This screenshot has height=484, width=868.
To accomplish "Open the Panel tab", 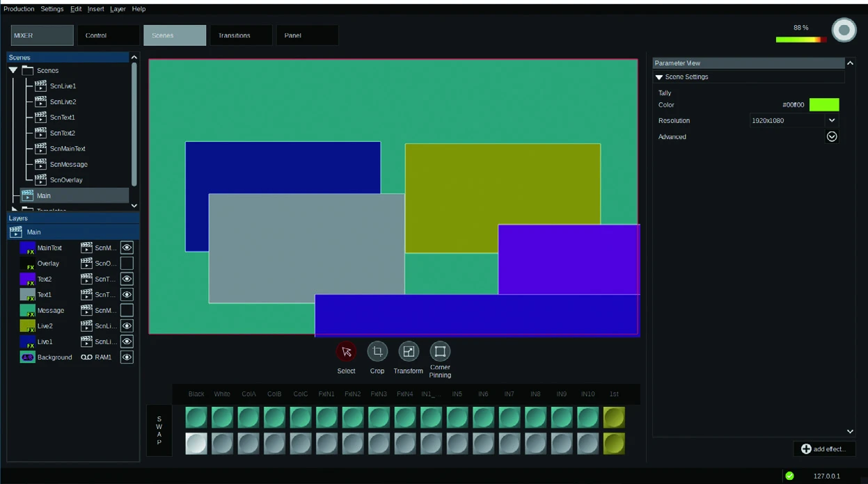I will (x=307, y=35).
